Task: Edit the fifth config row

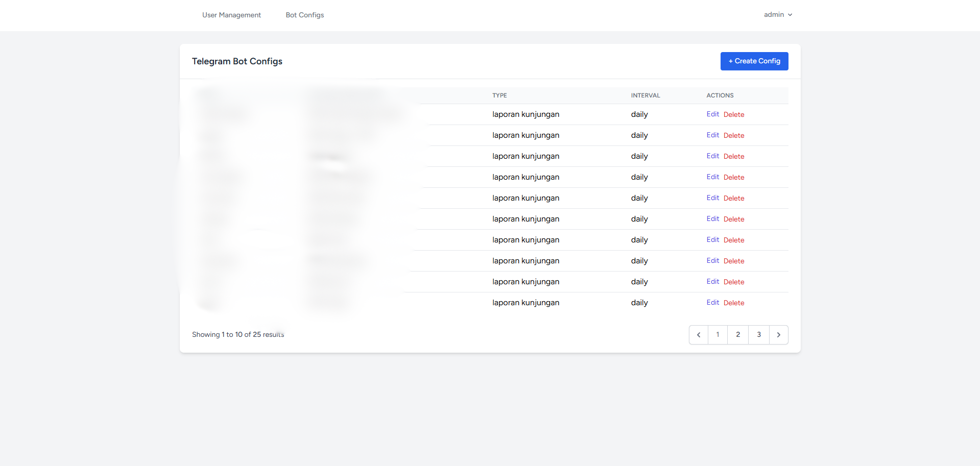Action: click(x=712, y=198)
